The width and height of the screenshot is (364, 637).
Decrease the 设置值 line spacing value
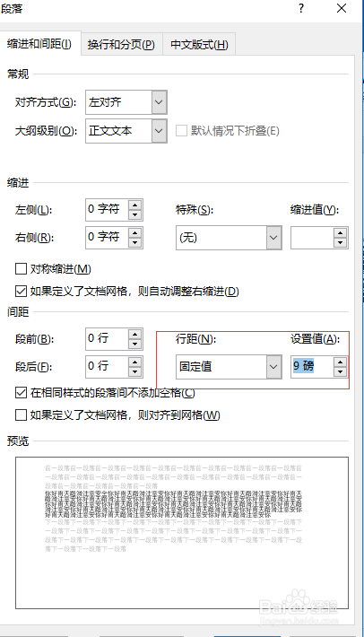(341, 372)
